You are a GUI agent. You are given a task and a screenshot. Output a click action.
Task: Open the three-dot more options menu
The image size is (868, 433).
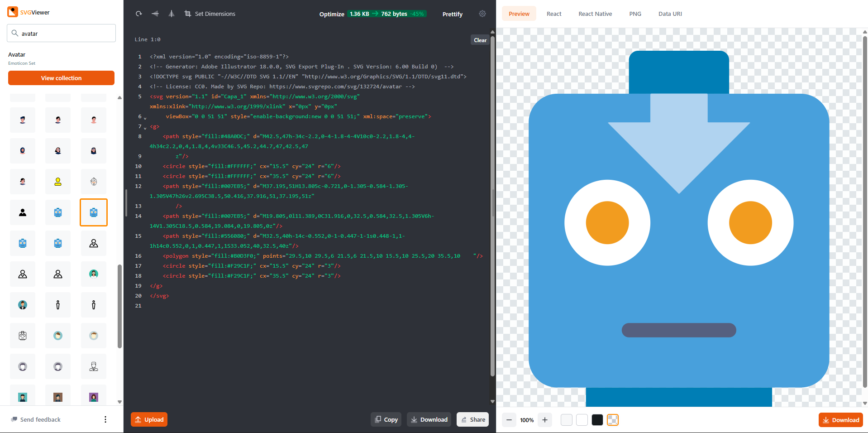105,419
